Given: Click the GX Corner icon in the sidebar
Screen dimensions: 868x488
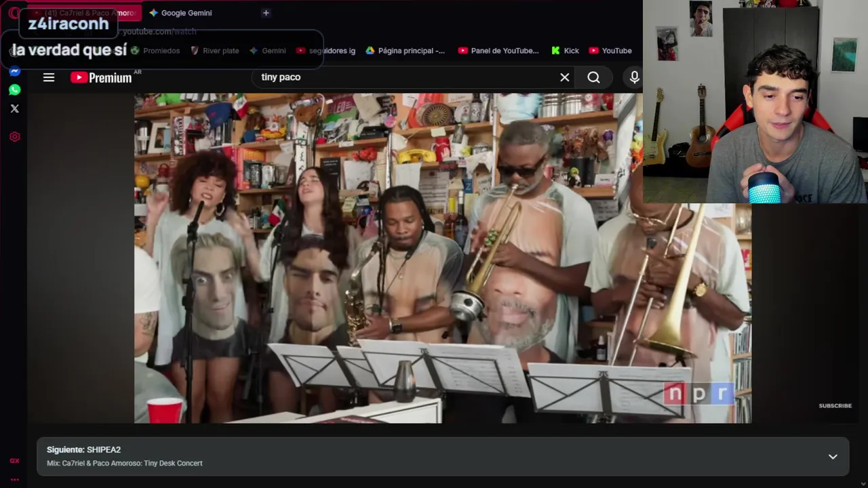Looking at the screenshot, I should point(15,461).
